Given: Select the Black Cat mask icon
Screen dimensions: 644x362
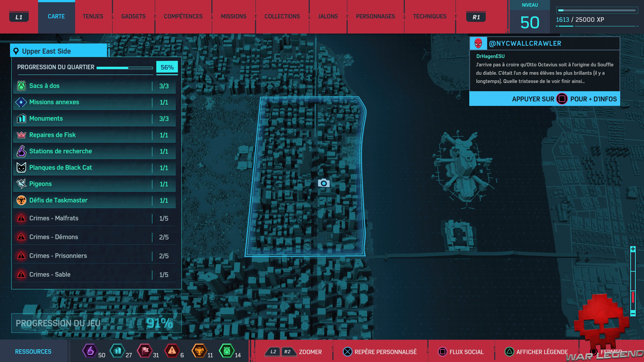Looking at the screenshot, I should coord(21,167).
